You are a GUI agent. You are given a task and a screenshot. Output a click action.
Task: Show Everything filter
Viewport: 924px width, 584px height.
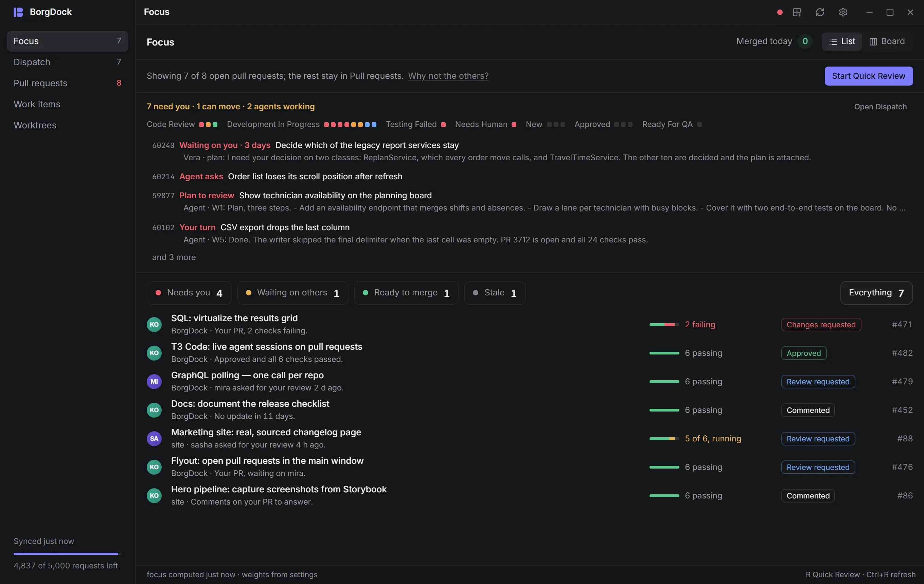click(876, 293)
